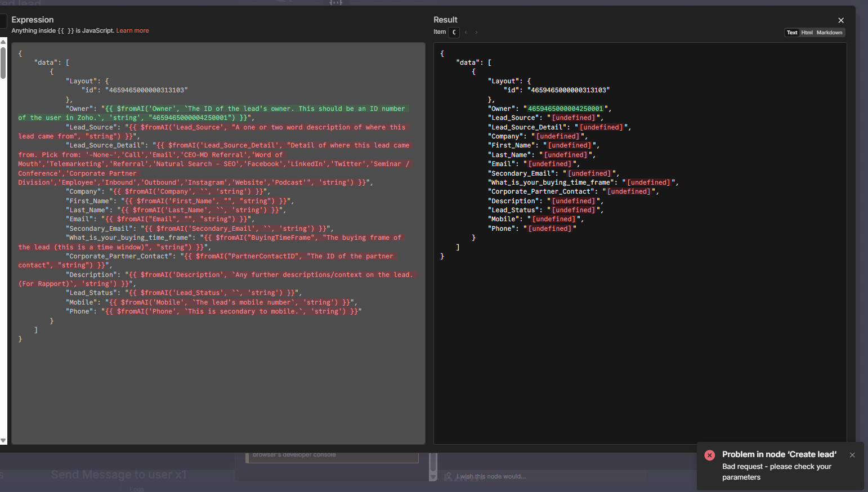
Task: Click the red error icon in notification
Action: pyautogui.click(x=710, y=455)
